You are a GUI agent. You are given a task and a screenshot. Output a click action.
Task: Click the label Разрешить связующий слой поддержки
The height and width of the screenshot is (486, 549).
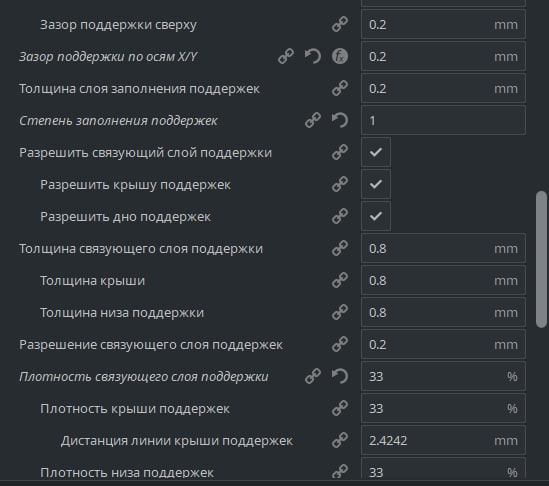(x=145, y=153)
